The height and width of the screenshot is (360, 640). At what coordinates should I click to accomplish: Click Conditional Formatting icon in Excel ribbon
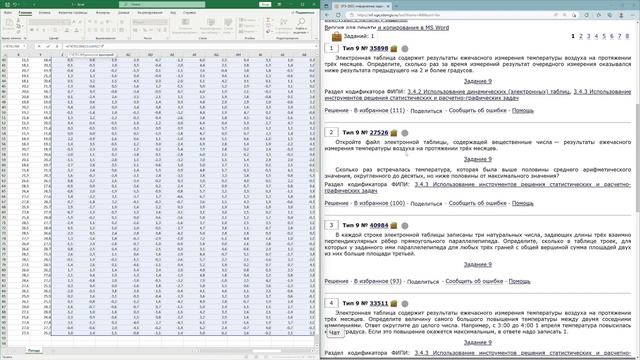click(x=185, y=22)
